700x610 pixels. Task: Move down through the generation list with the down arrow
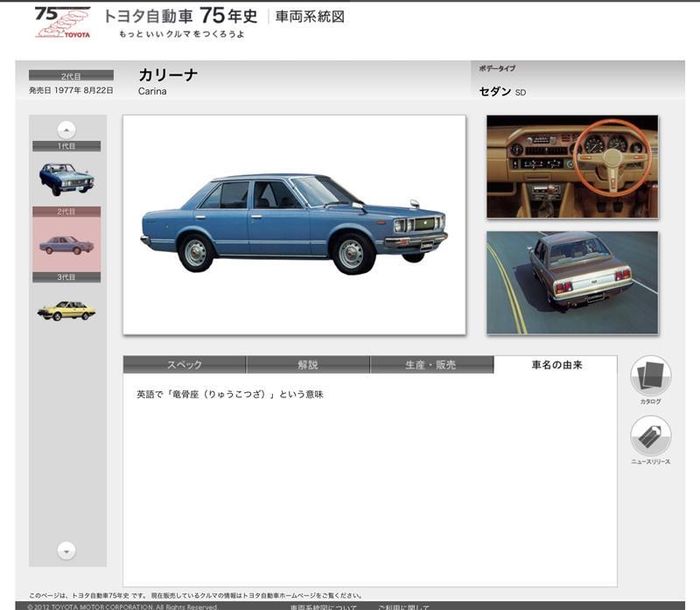coord(66,551)
